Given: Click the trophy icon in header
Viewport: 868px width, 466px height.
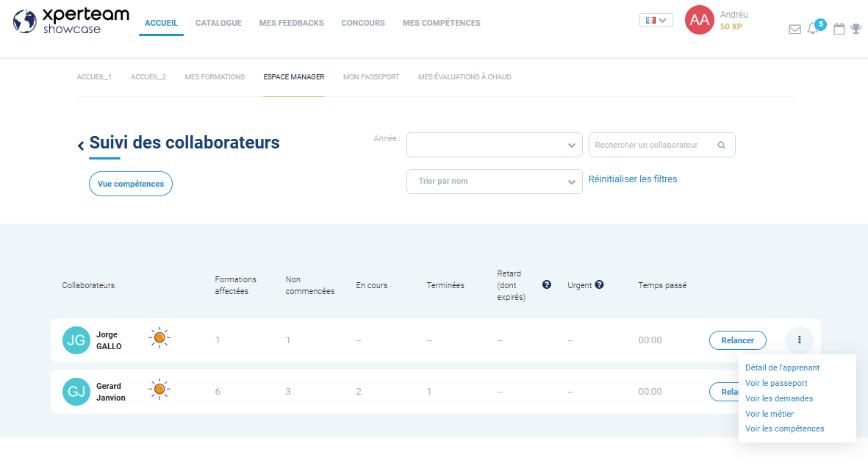Looking at the screenshot, I should tap(856, 29).
